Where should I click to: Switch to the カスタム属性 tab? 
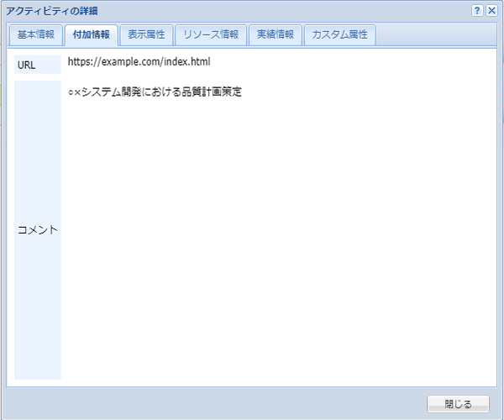339,34
